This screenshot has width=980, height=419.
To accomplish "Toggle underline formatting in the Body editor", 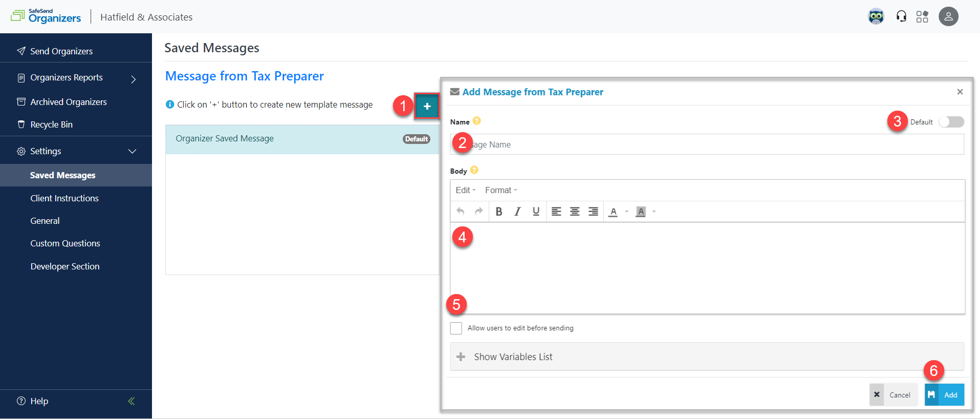I will [x=536, y=212].
